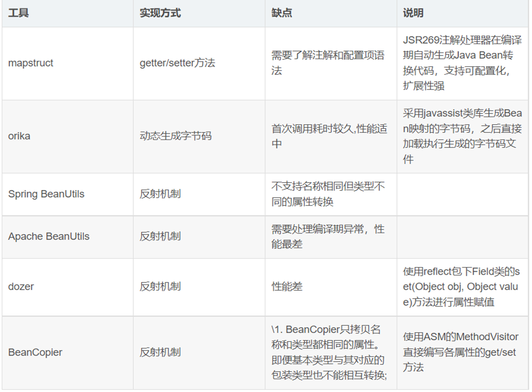The width and height of the screenshot is (532, 392).
Task: Click the 性能差 cell
Action: pos(331,287)
